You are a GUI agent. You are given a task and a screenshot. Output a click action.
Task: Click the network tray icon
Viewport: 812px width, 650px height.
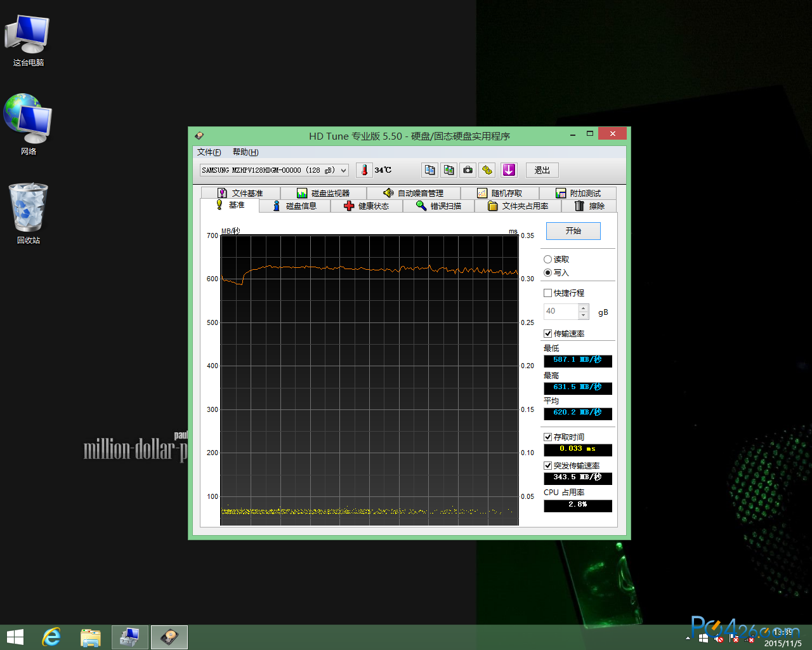750,638
